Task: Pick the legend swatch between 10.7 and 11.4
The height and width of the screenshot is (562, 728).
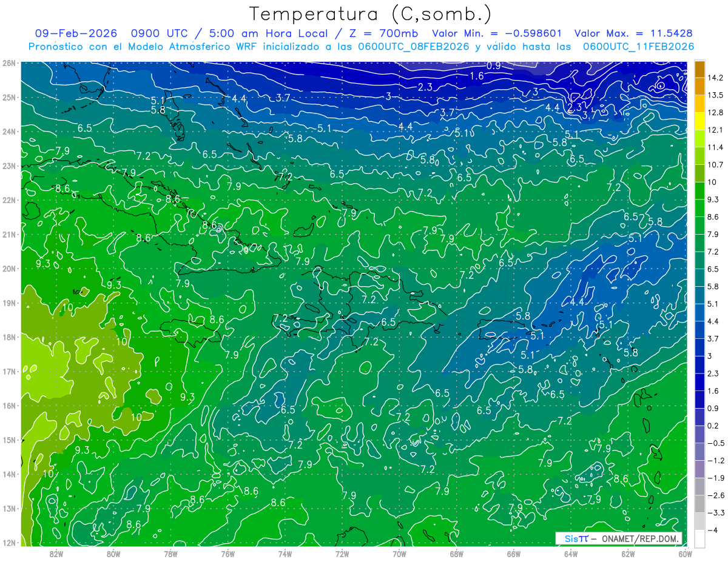Action: pyautogui.click(x=699, y=156)
